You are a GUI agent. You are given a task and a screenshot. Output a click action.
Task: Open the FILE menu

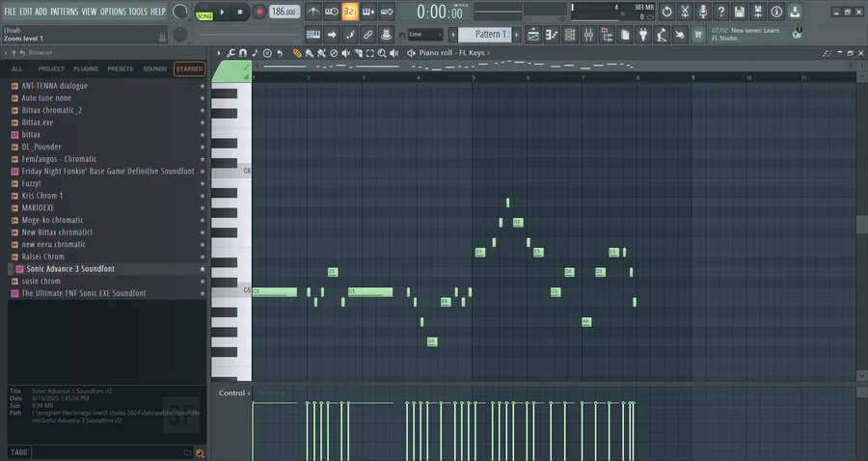click(x=10, y=12)
